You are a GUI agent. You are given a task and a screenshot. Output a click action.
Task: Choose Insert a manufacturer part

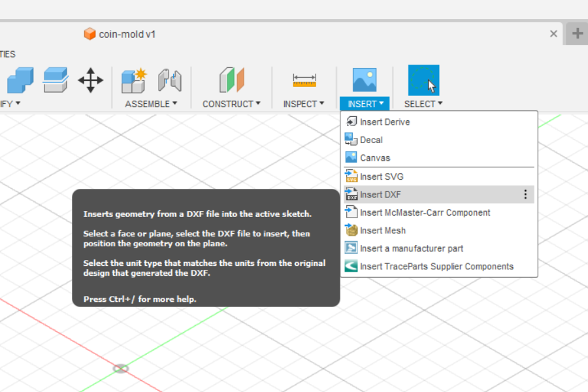click(x=439, y=248)
